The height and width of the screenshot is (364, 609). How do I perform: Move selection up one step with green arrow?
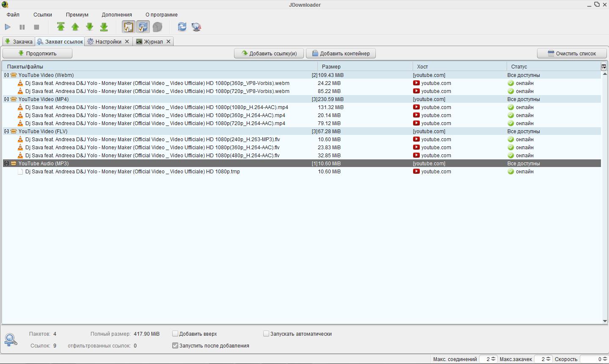coord(75,27)
